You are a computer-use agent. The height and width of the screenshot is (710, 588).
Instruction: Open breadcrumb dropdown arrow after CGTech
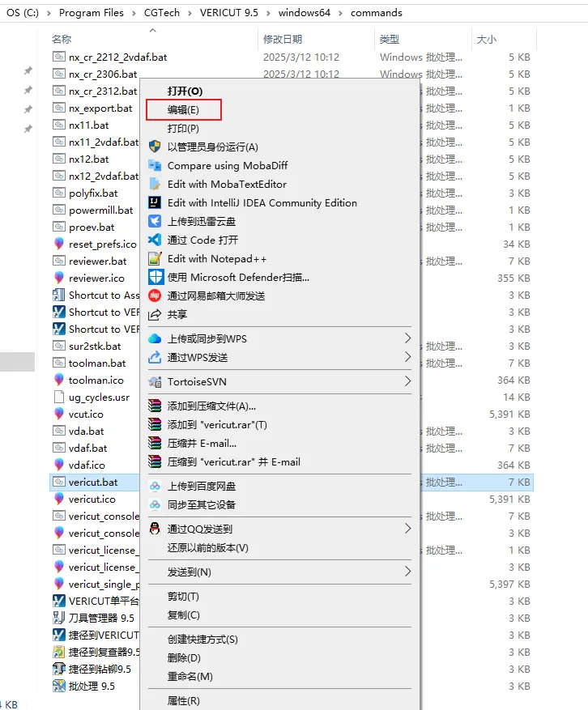(x=190, y=13)
